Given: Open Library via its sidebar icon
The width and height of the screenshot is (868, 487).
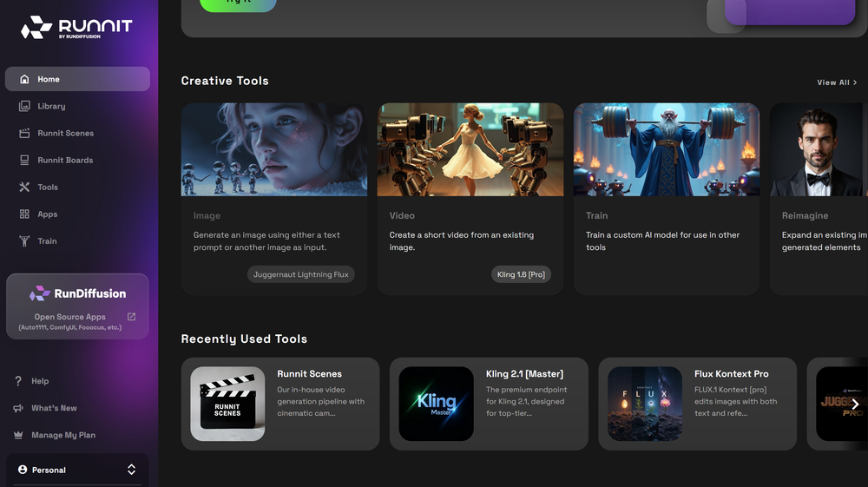Looking at the screenshot, I should 24,106.
